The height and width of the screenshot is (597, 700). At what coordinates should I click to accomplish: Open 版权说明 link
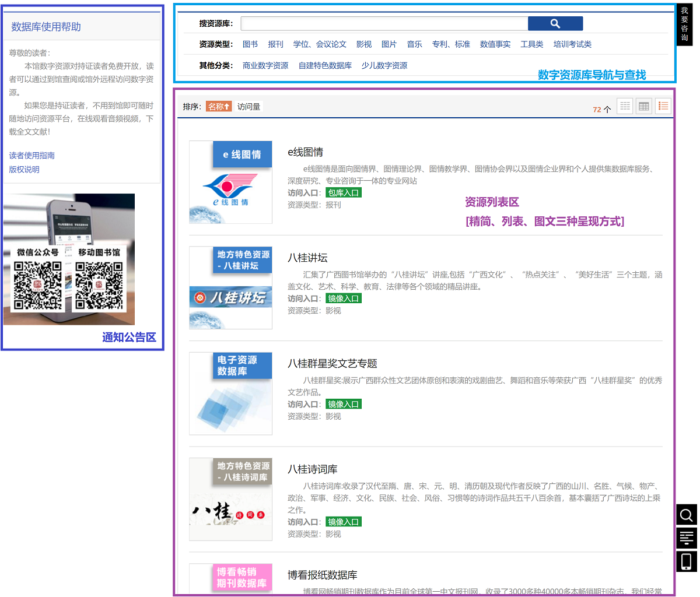[24, 170]
